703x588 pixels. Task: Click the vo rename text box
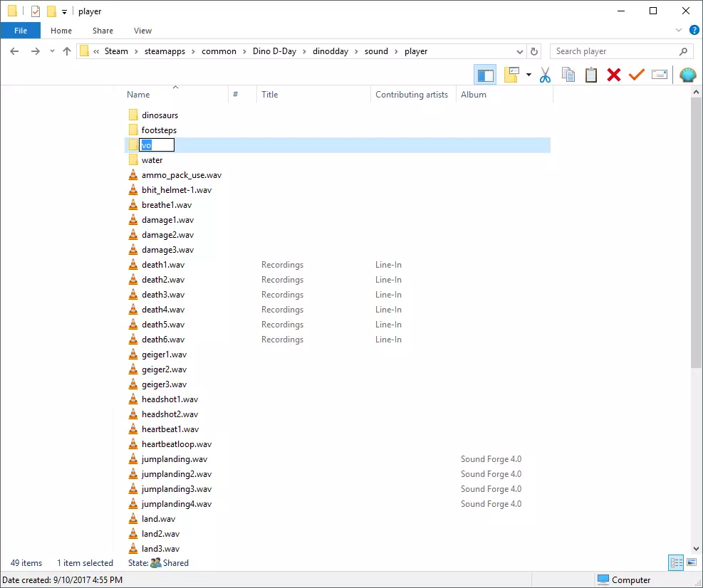pyautogui.click(x=157, y=145)
